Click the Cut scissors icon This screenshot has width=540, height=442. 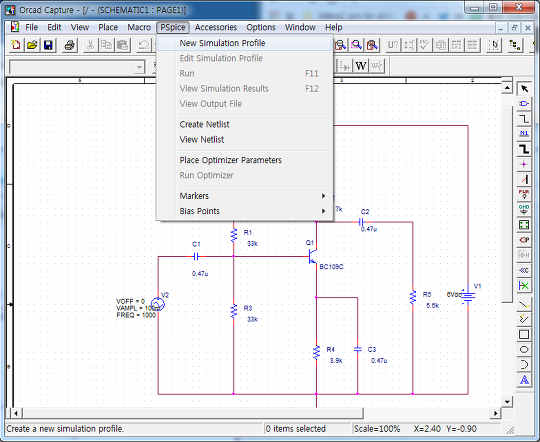[91, 45]
